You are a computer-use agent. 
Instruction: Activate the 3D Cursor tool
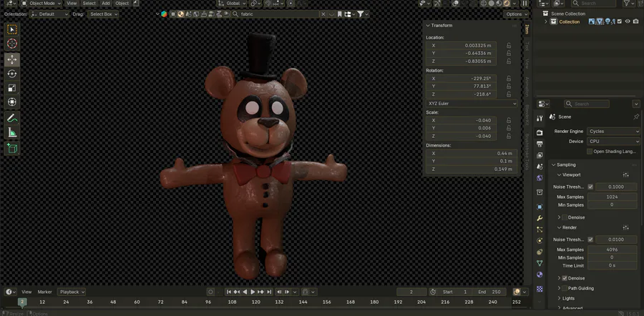point(12,44)
